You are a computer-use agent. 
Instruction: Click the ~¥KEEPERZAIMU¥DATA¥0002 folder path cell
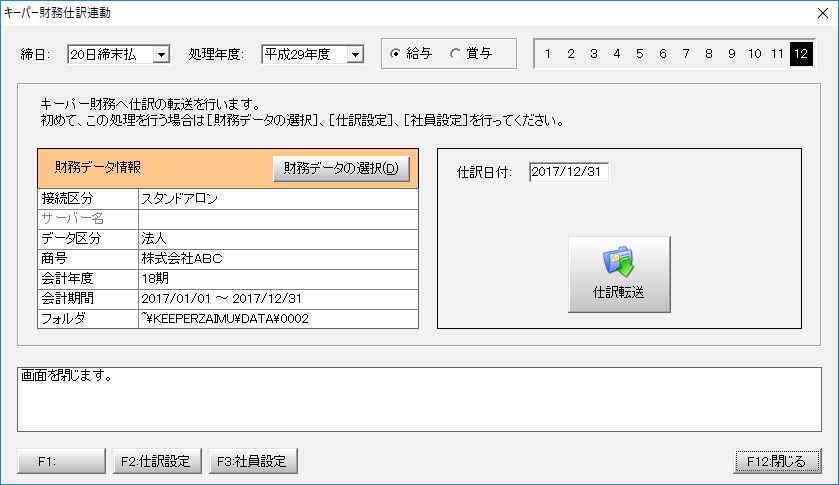click(278, 319)
